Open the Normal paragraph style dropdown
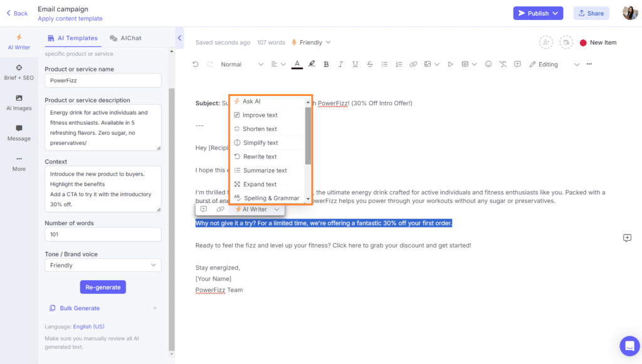642x364 pixels. point(241,64)
